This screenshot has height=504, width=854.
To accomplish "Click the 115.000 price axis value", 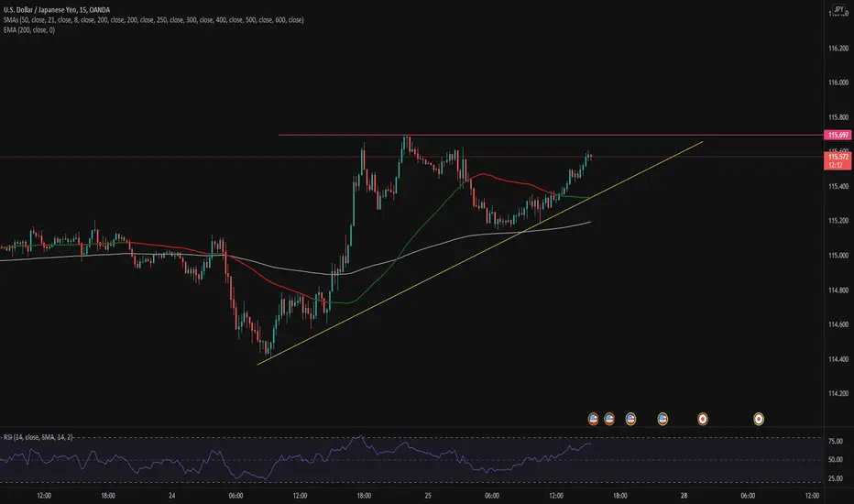I will [x=838, y=256].
